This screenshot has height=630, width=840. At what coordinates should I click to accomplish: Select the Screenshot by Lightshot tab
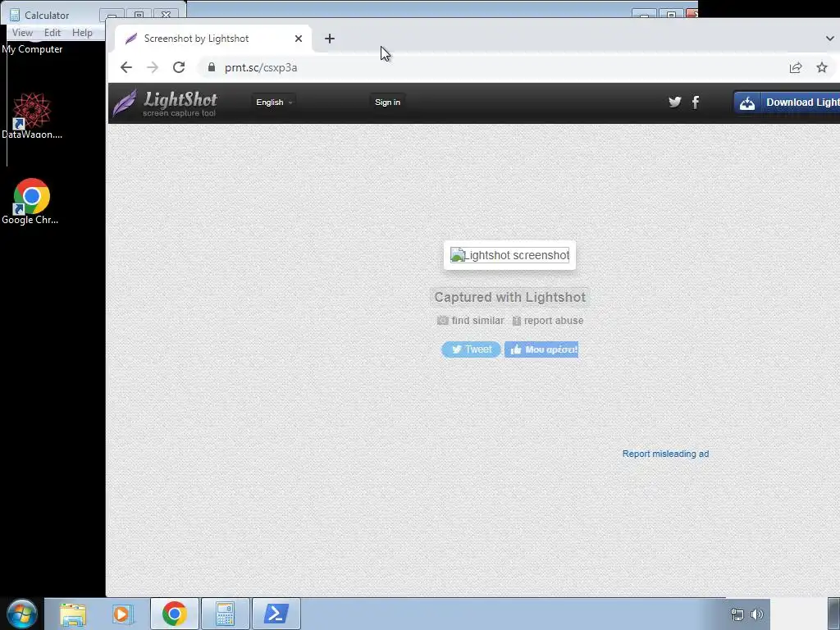pos(213,39)
